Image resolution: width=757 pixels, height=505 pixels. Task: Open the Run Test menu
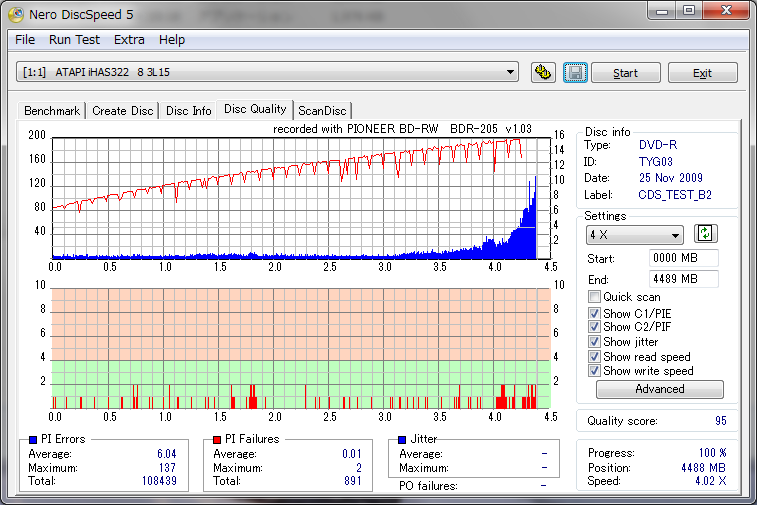pyautogui.click(x=74, y=40)
